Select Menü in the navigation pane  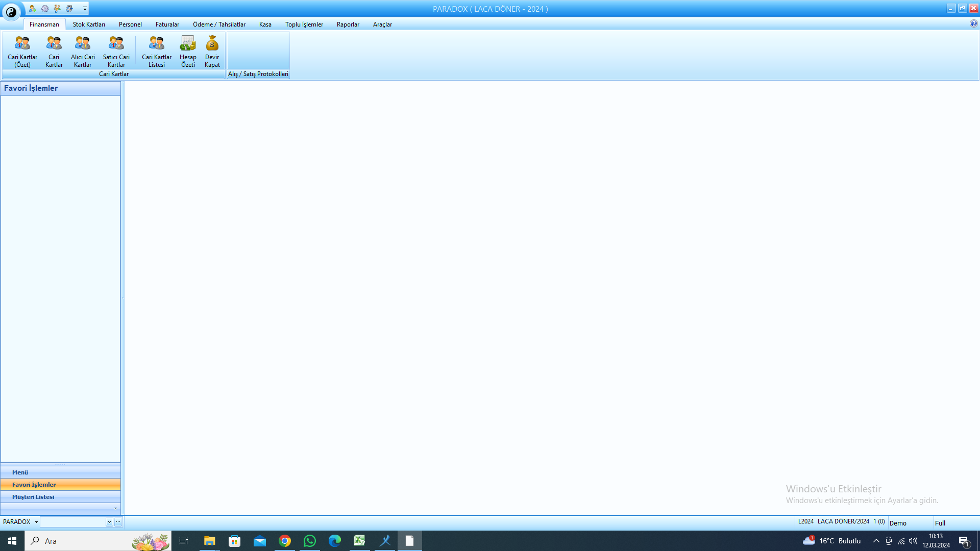coord(60,472)
